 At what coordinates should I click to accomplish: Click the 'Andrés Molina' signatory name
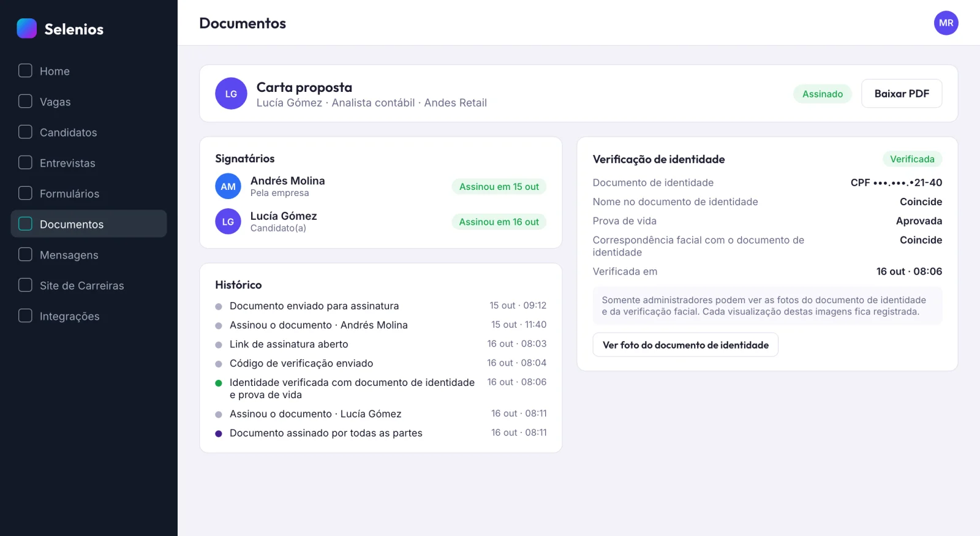click(x=287, y=181)
